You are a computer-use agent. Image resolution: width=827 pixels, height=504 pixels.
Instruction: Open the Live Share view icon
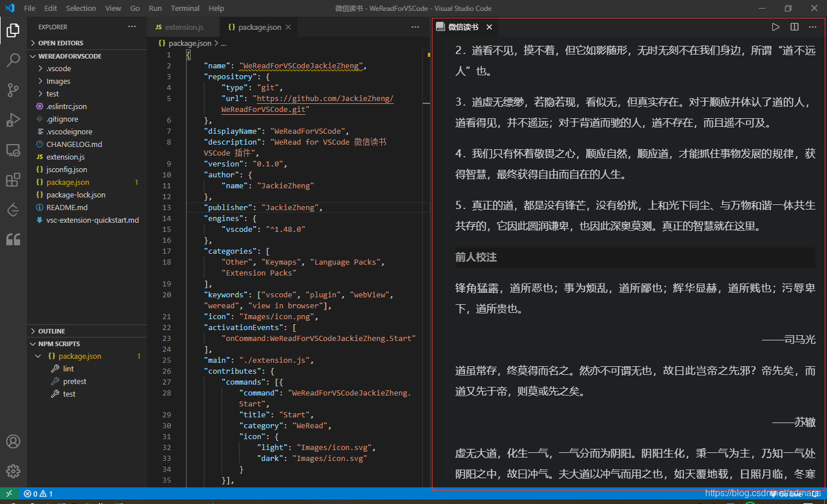click(x=13, y=210)
